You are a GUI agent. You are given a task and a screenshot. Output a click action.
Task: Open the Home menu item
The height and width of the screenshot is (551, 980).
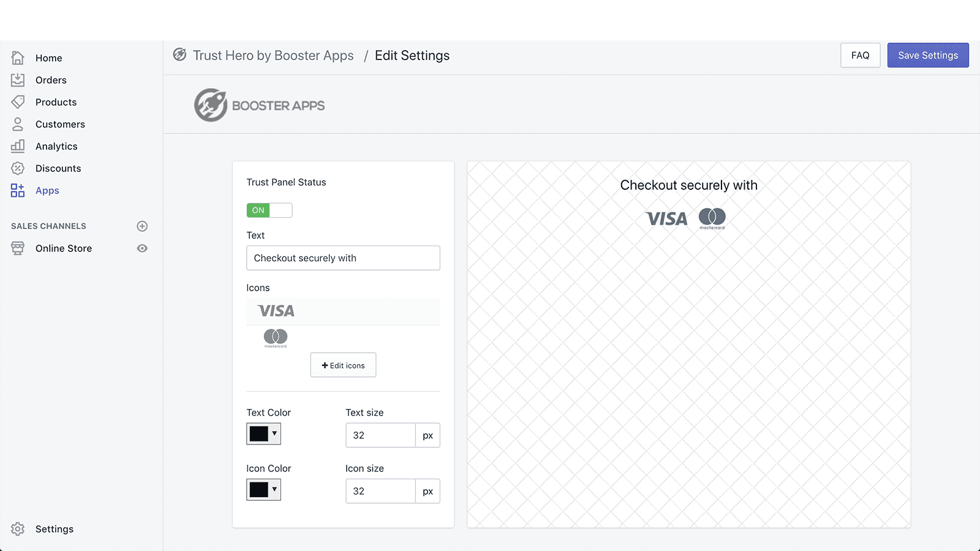pos(49,58)
